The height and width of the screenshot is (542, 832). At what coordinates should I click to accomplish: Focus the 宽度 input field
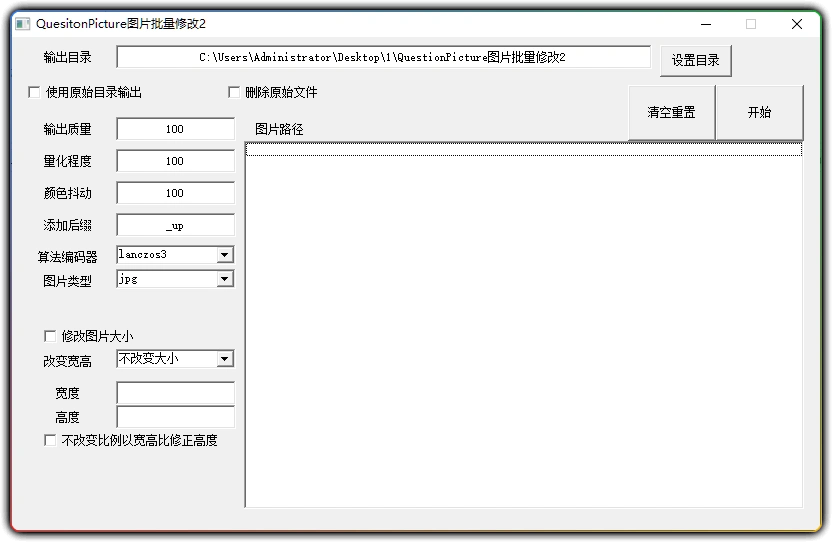point(175,393)
